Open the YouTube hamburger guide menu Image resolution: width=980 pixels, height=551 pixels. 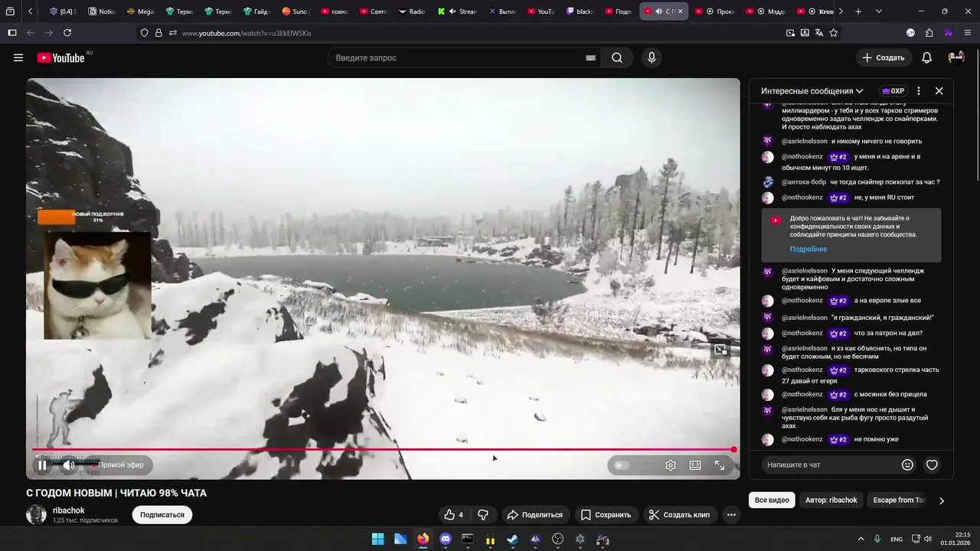(x=18, y=57)
